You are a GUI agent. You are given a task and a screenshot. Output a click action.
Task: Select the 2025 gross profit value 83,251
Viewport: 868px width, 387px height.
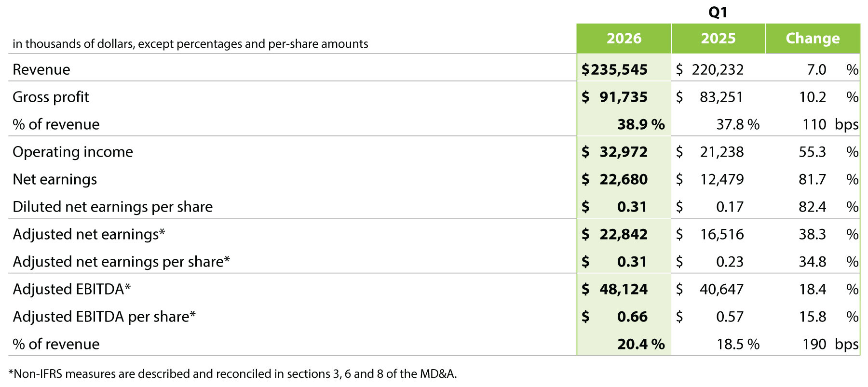pos(721,97)
